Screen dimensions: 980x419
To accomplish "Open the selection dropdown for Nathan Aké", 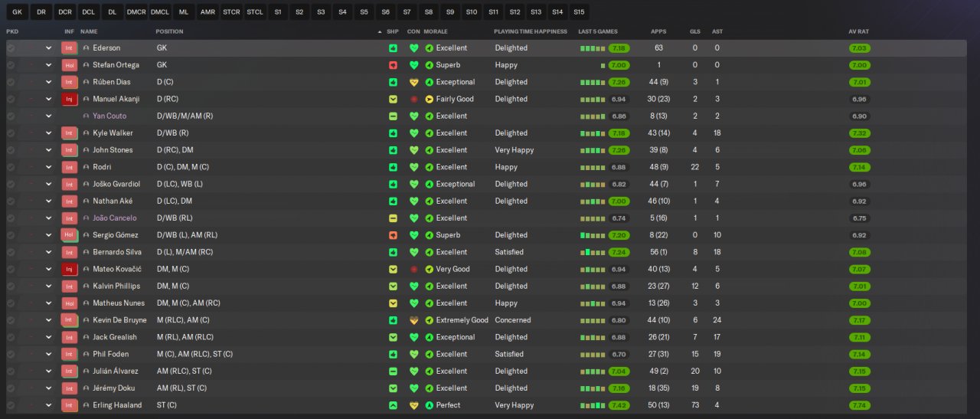I will 48,201.
